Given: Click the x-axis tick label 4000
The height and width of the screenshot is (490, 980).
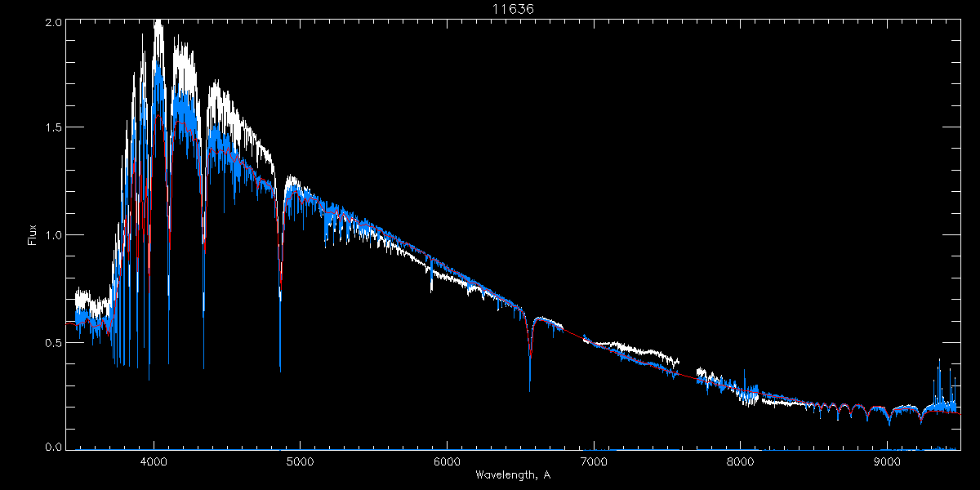Looking at the screenshot, I should 154,461.
